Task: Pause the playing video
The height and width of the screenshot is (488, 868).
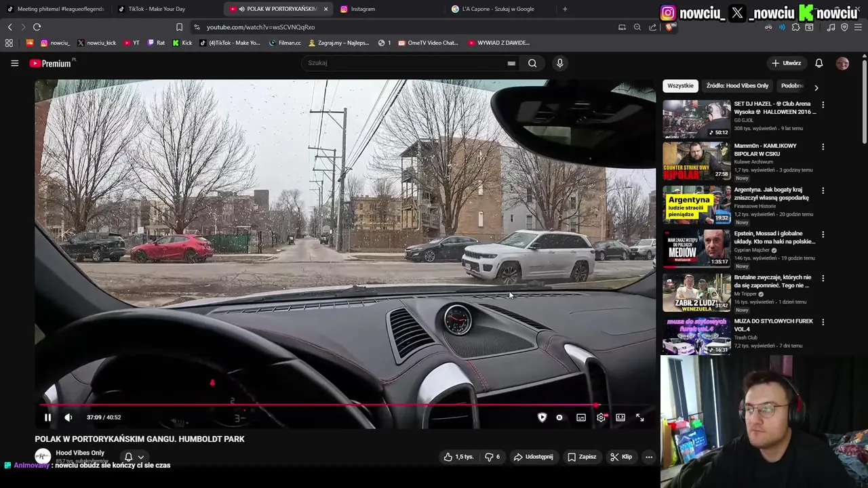Action: (x=47, y=418)
